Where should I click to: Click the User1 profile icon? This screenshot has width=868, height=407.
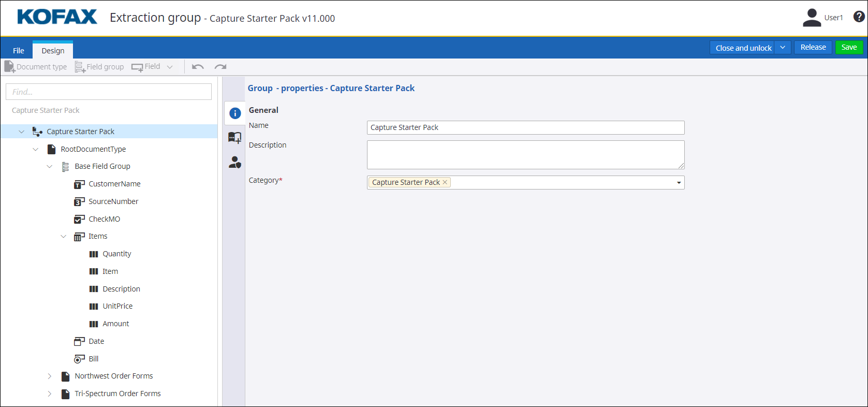click(x=812, y=18)
